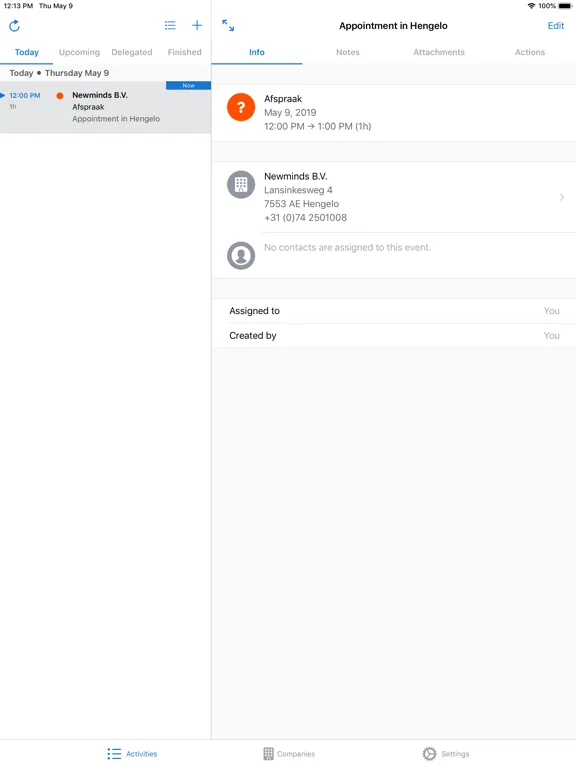Open the Assigned to row

394,311
